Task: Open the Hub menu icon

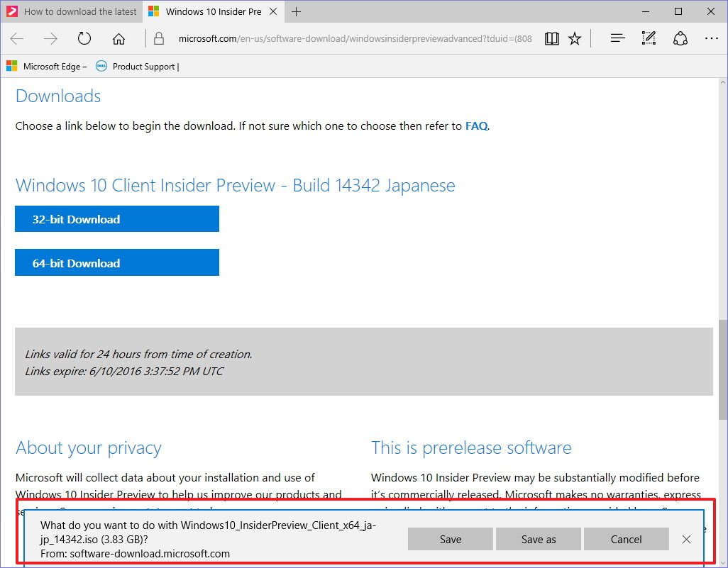Action: point(617,38)
